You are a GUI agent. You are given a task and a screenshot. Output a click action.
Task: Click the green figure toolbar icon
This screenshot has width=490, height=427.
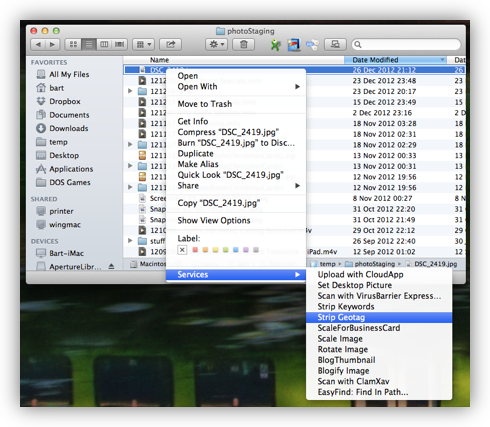pyautogui.click(x=275, y=45)
